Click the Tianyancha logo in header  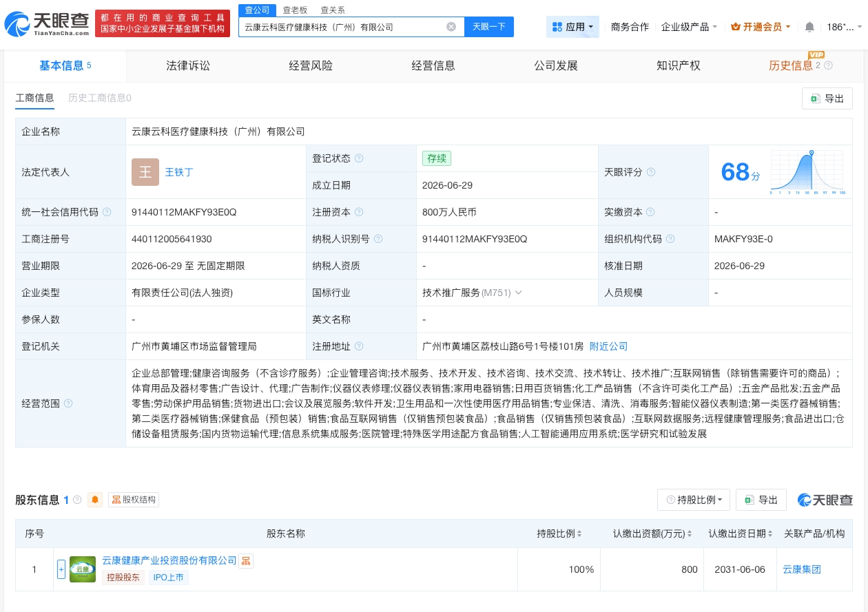pyautogui.click(x=47, y=25)
